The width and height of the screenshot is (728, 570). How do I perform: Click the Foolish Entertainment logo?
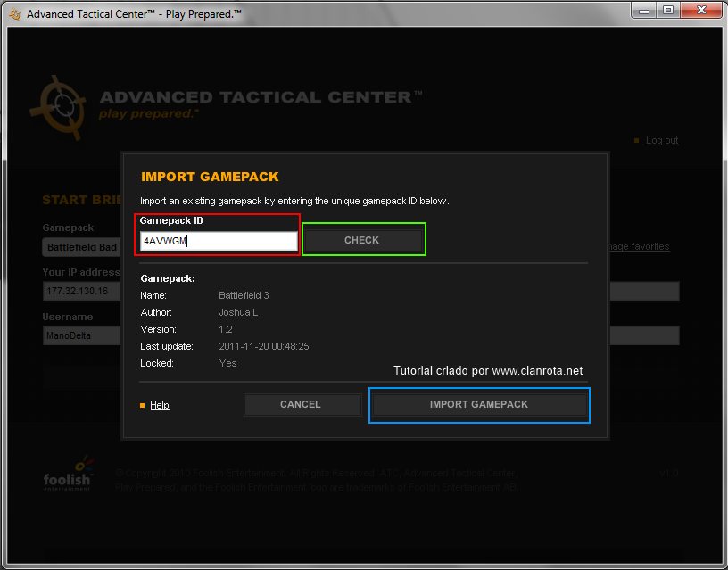pos(68,474)
